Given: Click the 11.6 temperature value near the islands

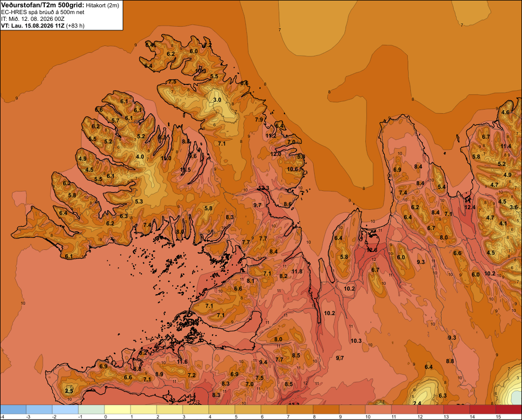Looking at the screenshot, I should [x=182, y=362].
